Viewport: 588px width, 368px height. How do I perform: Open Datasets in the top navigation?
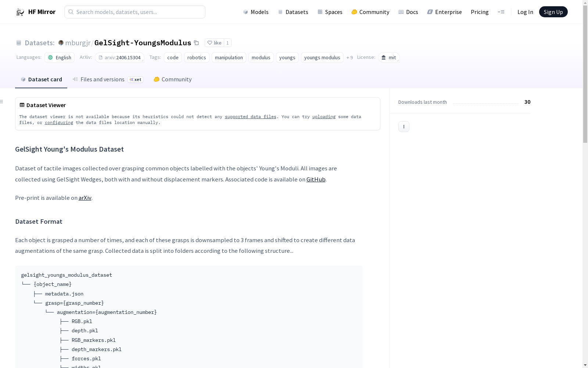pyautogui.click(x=293, y=12)
